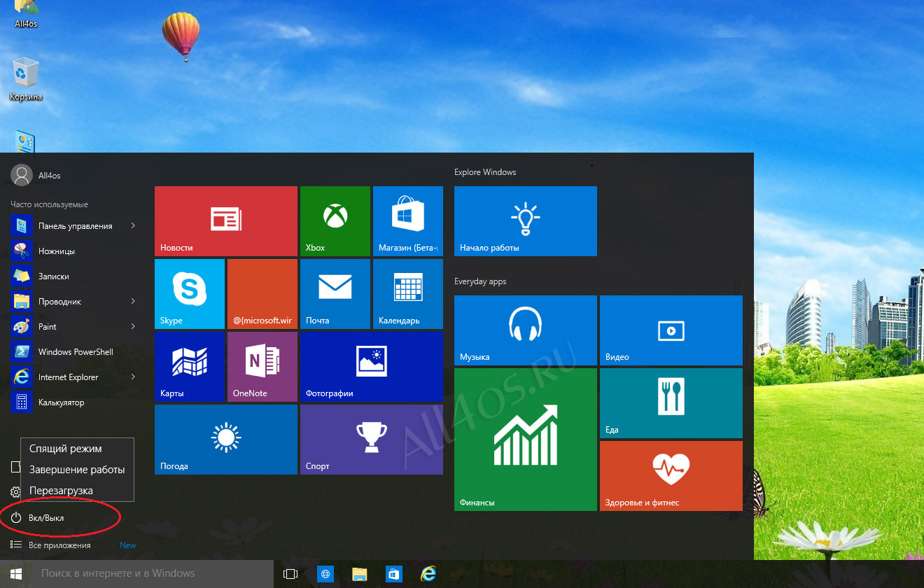Open the Спорт sports tile

pyautogui.click(x=372, y=440)
